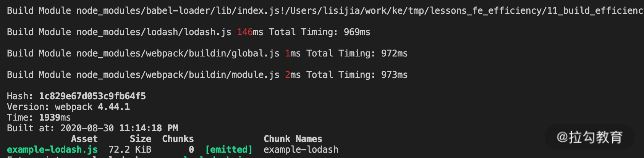Click the @拉勾教育 watermark badge
Screen dimensions: 644x158
point(589,137)
